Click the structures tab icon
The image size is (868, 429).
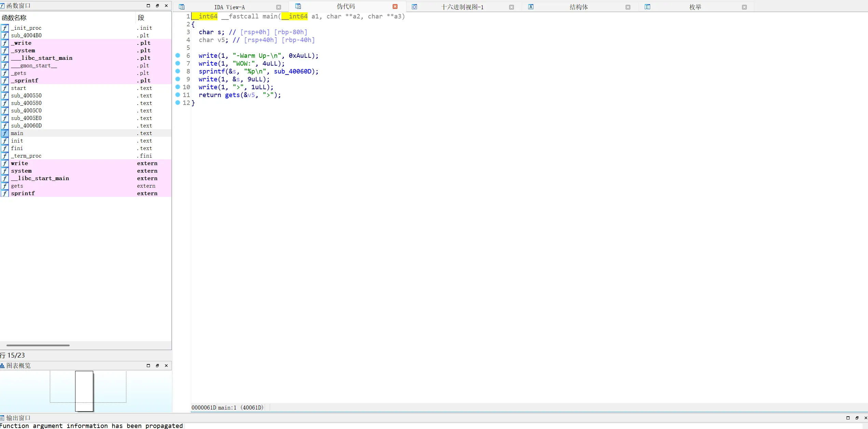coord(531,7)
